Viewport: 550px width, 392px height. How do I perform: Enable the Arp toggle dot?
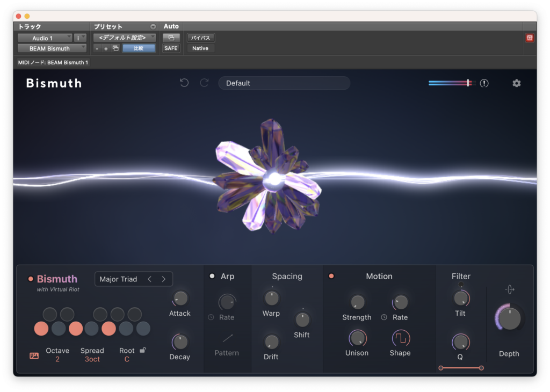pyautogui.click(x=212, y=276)
